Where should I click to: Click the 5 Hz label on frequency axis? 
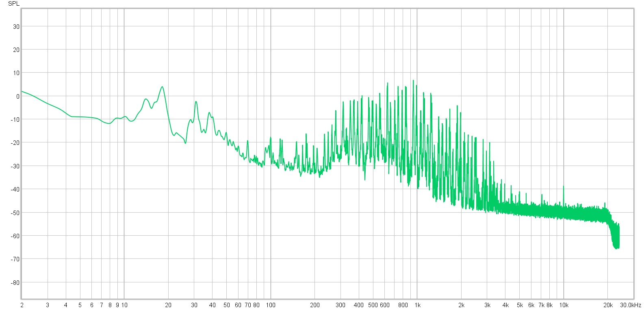click(80, 305)
